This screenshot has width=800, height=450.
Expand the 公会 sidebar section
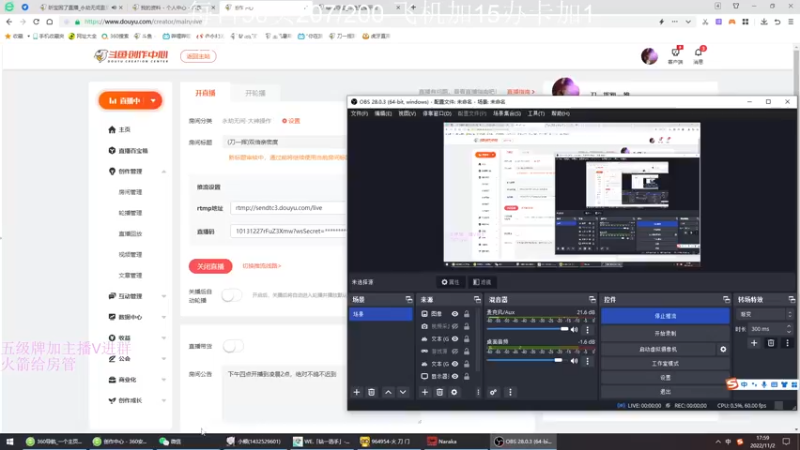tap(164, 359)
